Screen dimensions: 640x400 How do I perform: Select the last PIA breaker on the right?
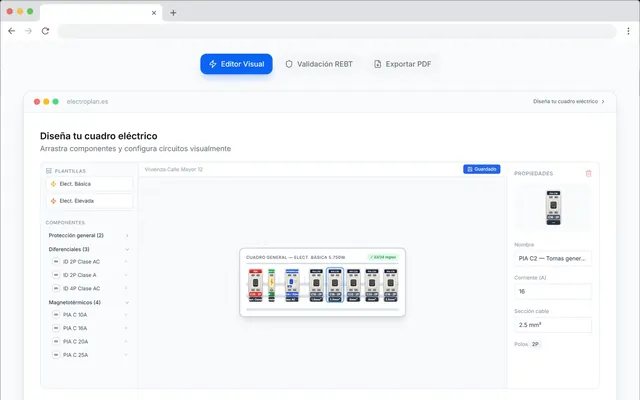391,285
